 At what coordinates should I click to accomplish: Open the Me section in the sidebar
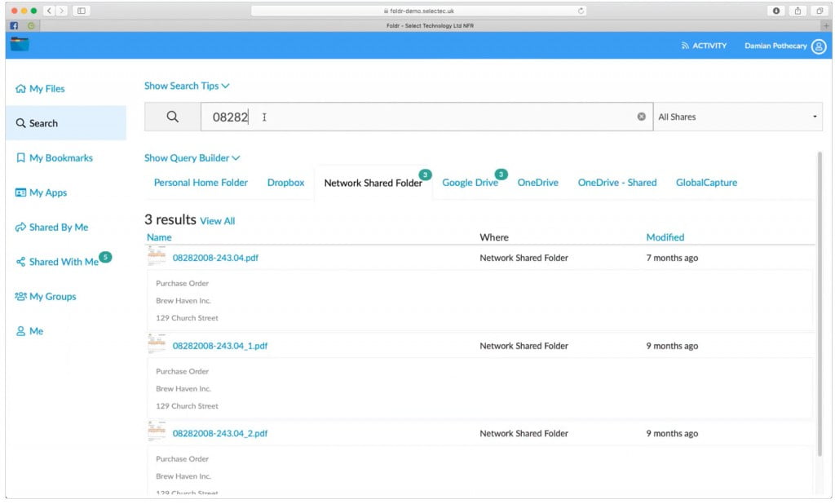[30, 331]
